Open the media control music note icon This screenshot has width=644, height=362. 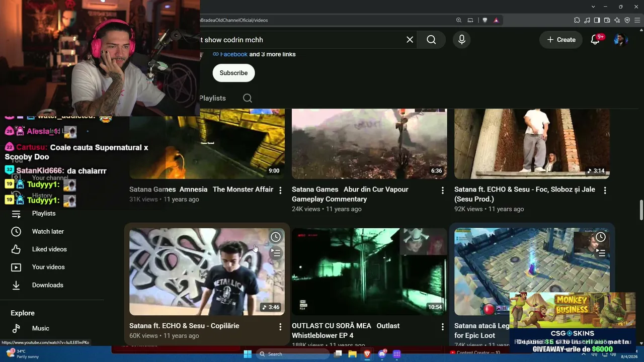(x=587, y=20)
